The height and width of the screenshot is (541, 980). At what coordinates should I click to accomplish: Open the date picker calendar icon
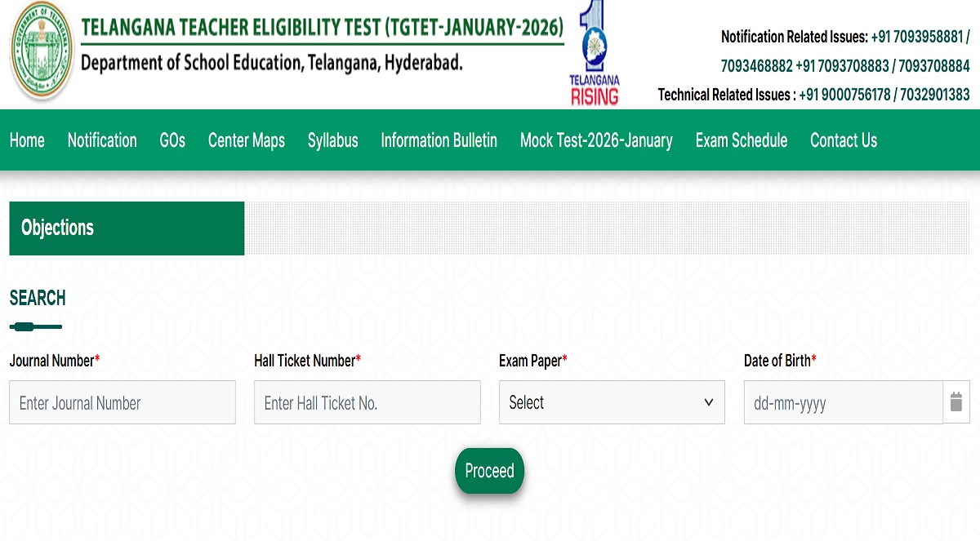pyautogui.click(x=956, y=402)
